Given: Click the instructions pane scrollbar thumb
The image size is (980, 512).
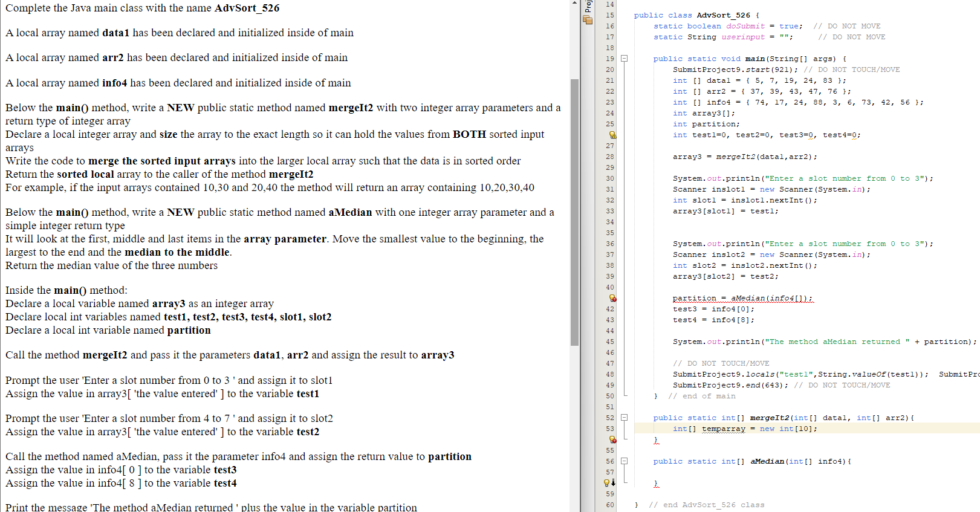Looking at the screenshot, I should tap(574, 212).
